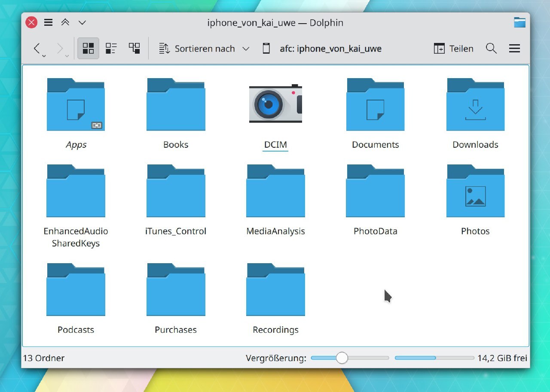Switch to Details tree view mode
The width and height of the screenshot is (550, 392).
(x=134, y=49)
